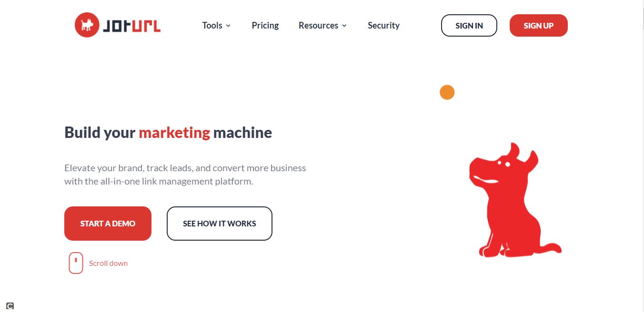Screen dimensions: 644x312
Task: Open the Resources navigation menu
Action: [318, 26]
